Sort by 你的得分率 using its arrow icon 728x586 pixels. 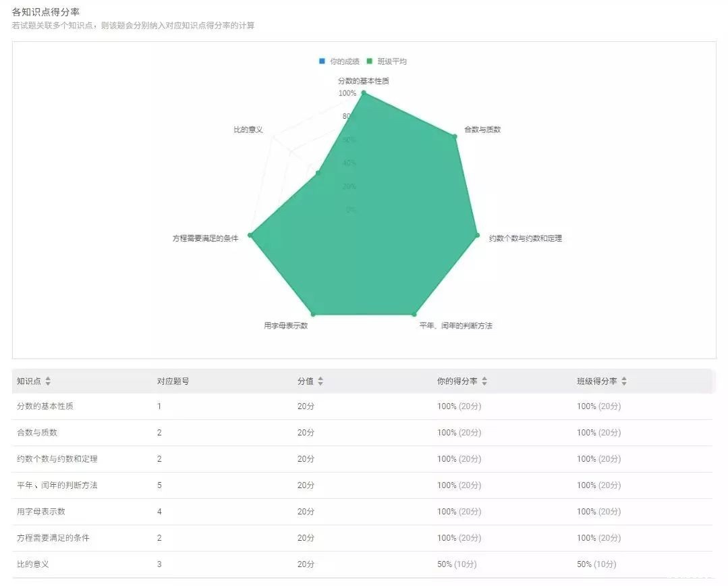[x=484, y=381]
